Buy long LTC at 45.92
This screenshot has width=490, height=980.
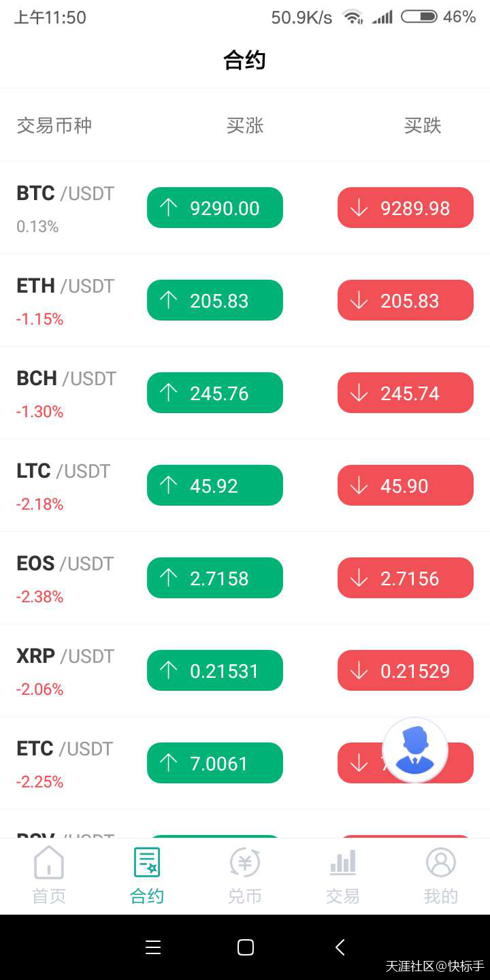(x=215, y=485)
